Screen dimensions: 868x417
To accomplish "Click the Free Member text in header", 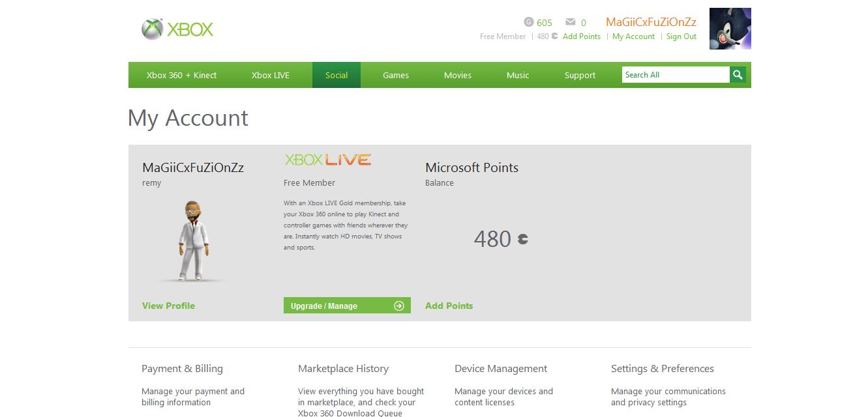I will click(503, 36).
